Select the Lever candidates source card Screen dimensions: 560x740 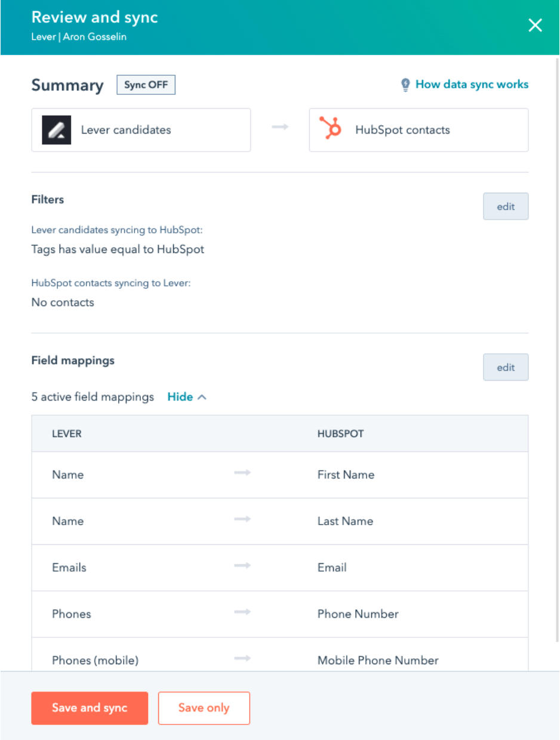141,129
